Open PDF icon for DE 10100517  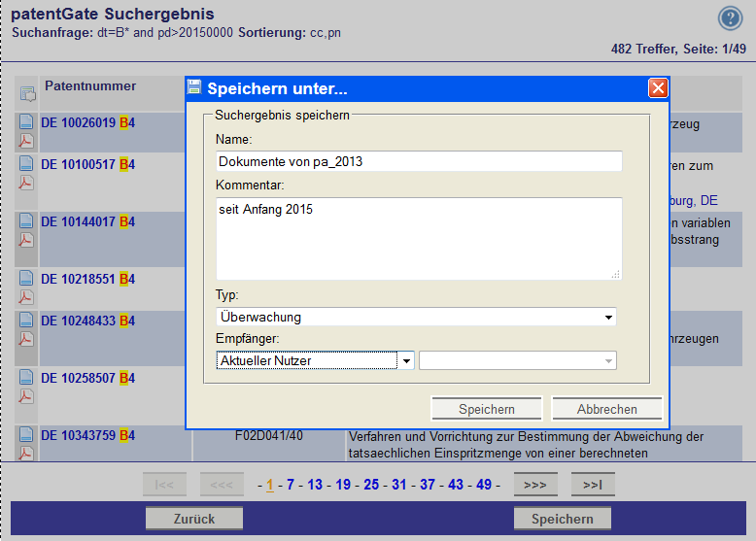(26, 183)
